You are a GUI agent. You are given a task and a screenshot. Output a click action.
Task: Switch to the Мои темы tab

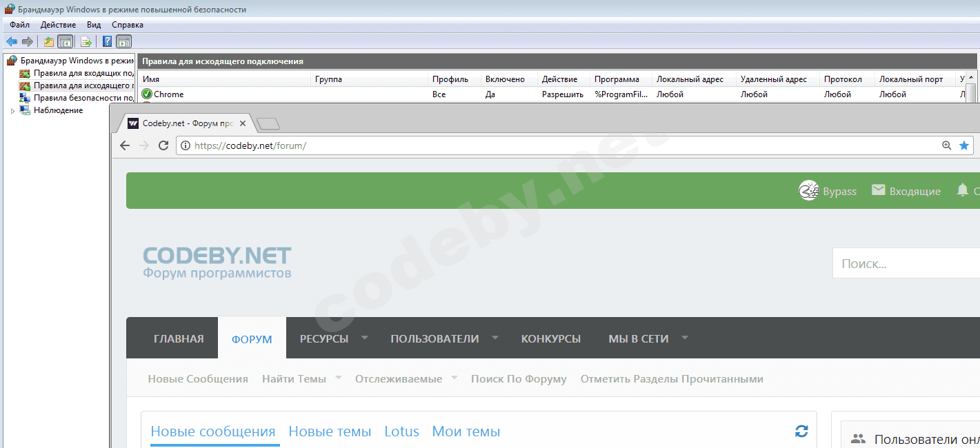[466, 431]
